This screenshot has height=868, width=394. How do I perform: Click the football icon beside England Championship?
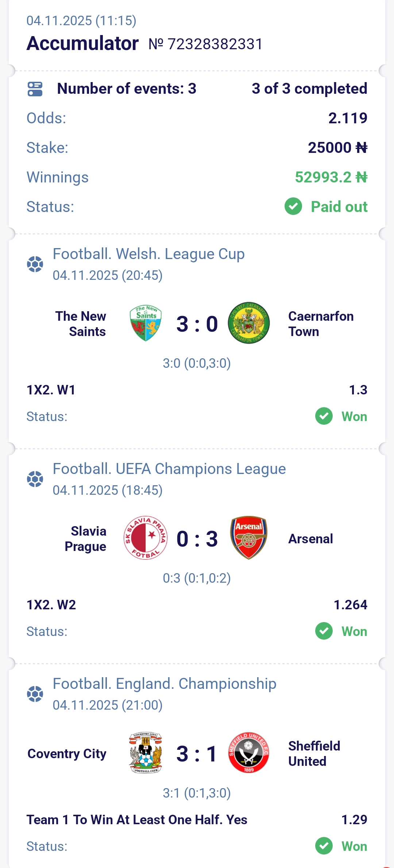[35, 694]
